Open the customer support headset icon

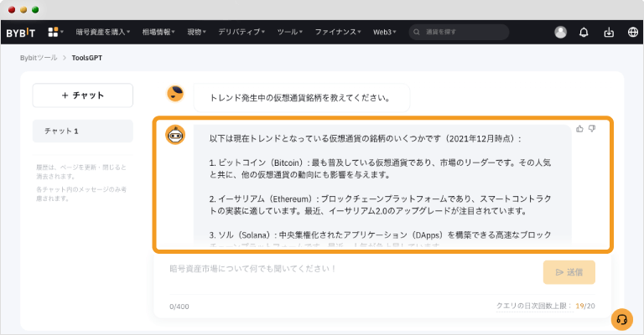coord(622,319)
